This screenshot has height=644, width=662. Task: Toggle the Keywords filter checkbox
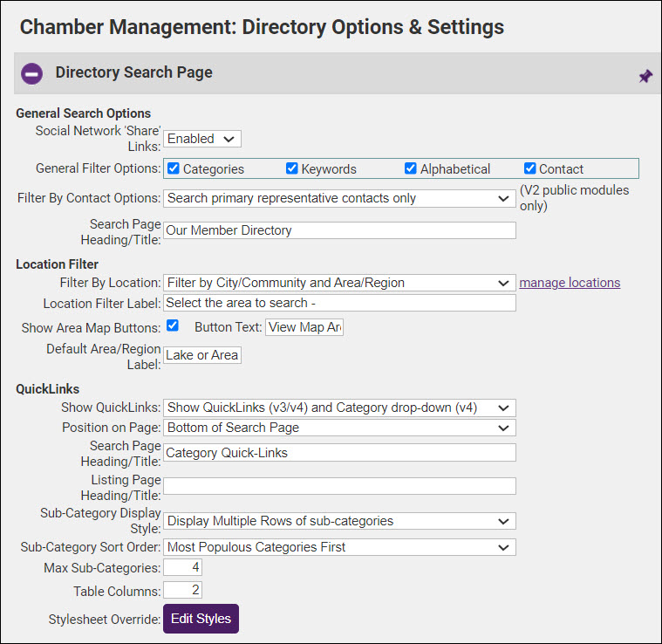point(293,168)
